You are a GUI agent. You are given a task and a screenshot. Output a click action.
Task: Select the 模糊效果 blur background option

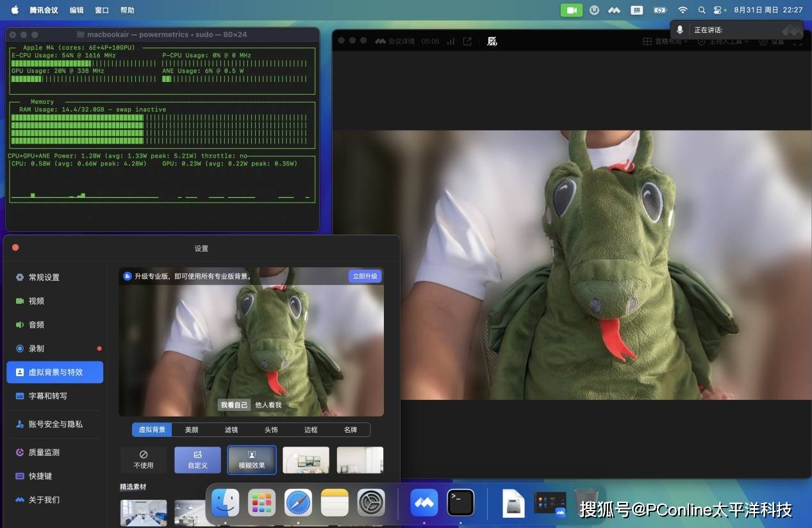coord(252,459)
